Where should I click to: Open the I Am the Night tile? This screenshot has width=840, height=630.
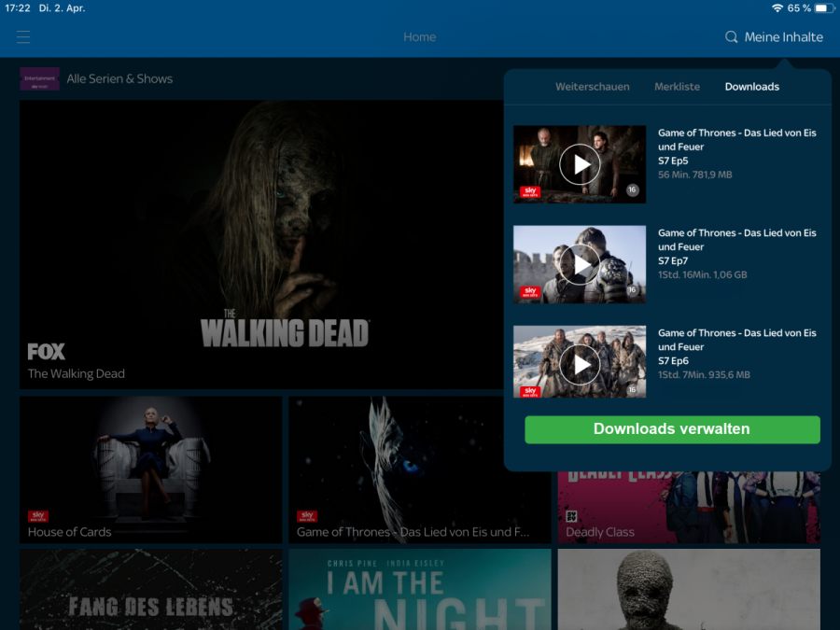click(x=419, y=589)
